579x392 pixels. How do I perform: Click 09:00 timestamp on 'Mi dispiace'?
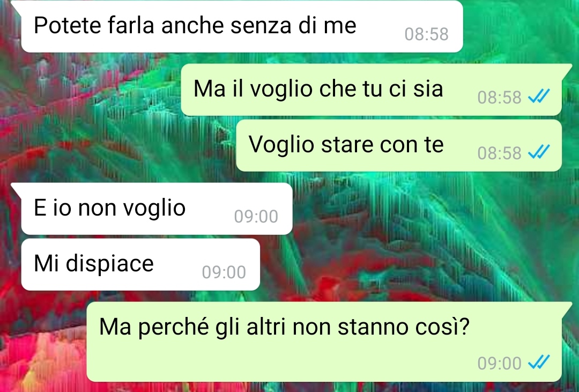(x=224, y=272)
